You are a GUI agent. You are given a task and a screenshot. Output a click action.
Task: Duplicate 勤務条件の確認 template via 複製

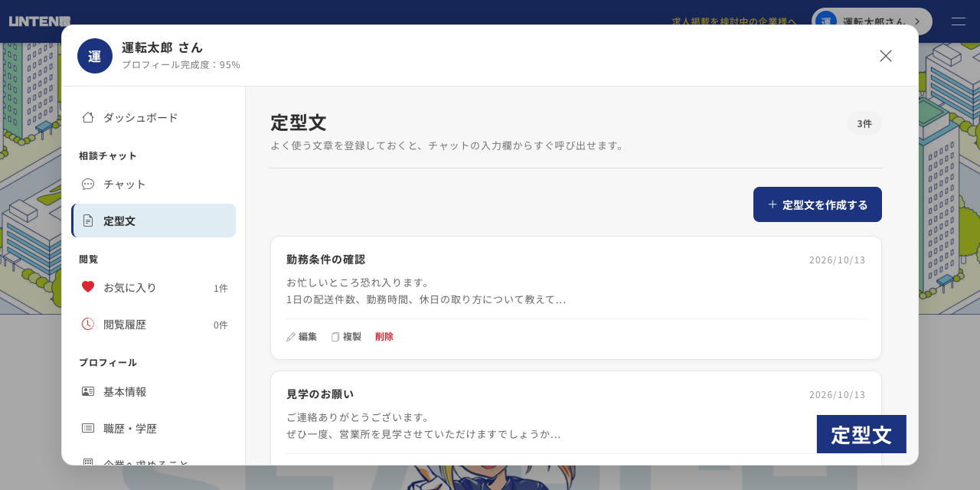coord(346,336)
